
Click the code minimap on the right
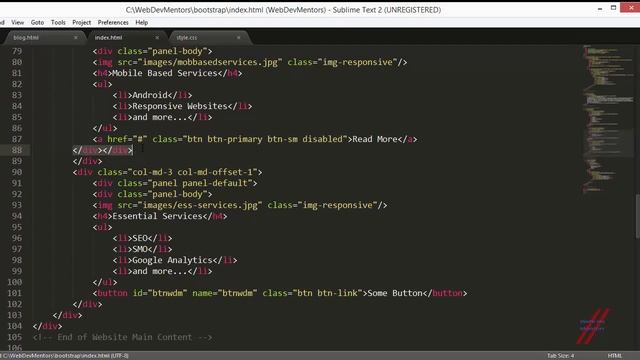tap(608, 118)
